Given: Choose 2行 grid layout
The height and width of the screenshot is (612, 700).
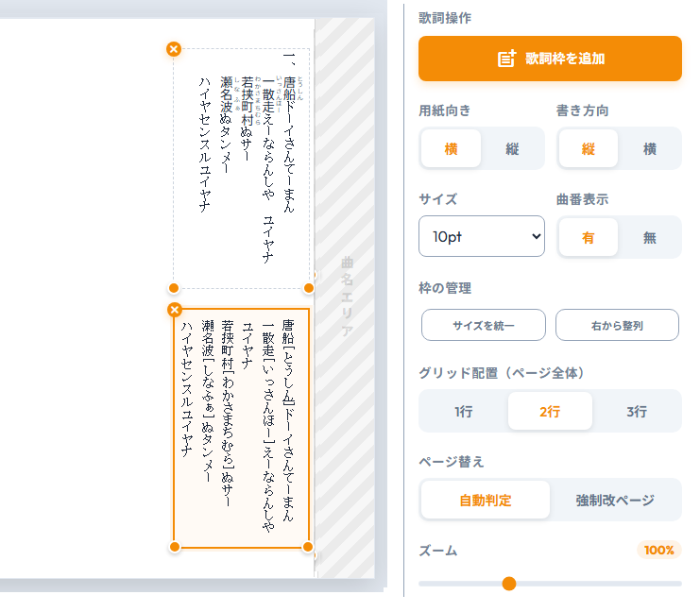Looking at the screenshot, I should [550, 411].
